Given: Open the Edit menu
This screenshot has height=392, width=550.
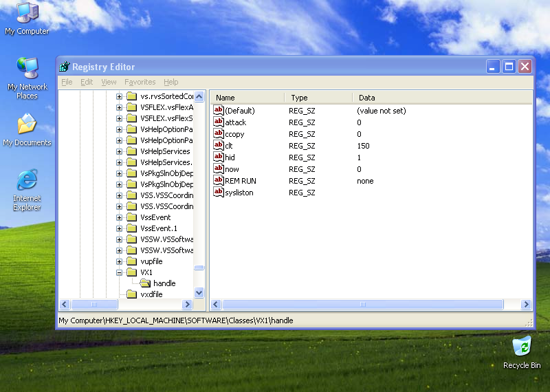Looking at the screenshot, I should coord(87,82).
